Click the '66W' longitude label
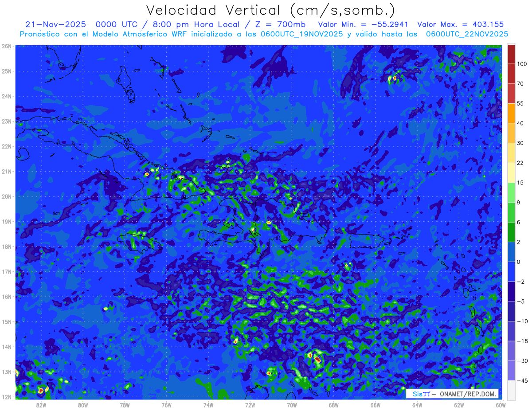532x411 pixels. [x=375, y=405]
